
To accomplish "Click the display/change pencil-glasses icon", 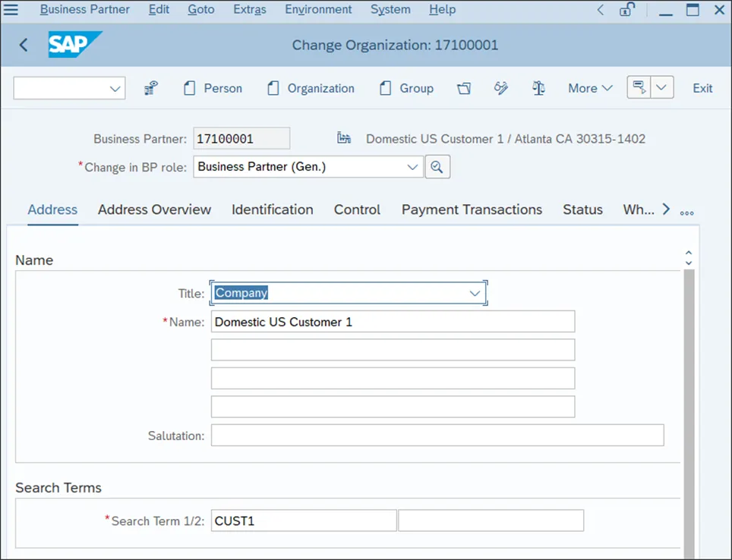I will pyautogui.click(x=501, y=88).
